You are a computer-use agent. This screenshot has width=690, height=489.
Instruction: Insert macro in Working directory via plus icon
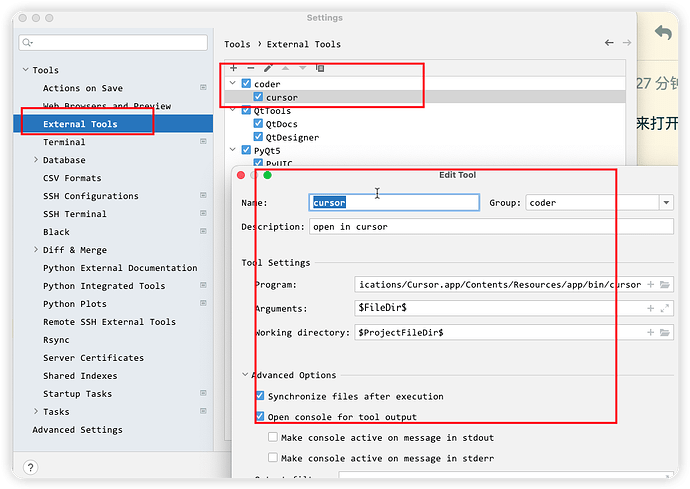pyautogui.click(x=650, y=332)
